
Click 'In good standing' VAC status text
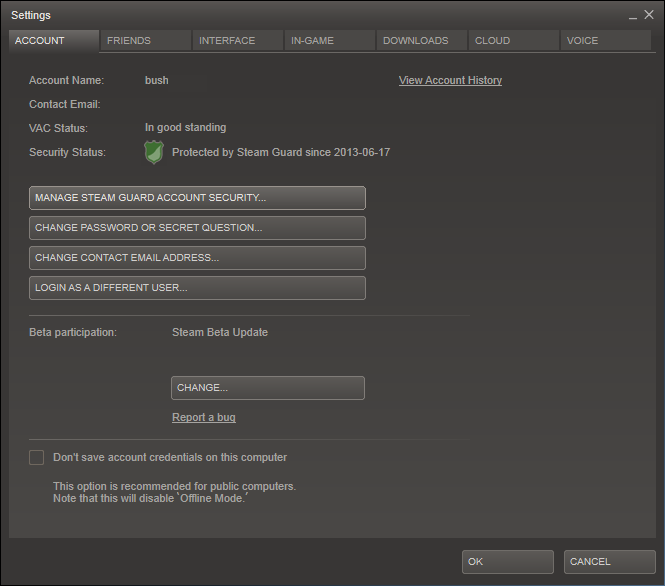[x=185, y=128]
